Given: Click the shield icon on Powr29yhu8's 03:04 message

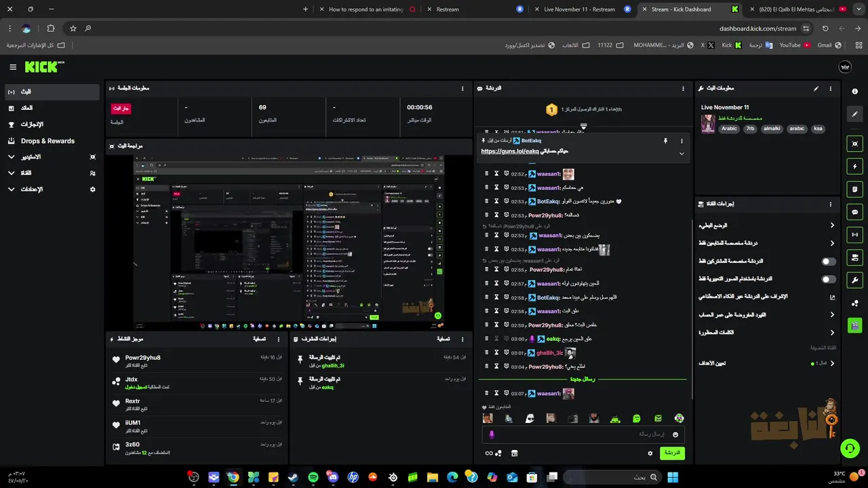Looking at the screenshot, I should pos(506,367).
